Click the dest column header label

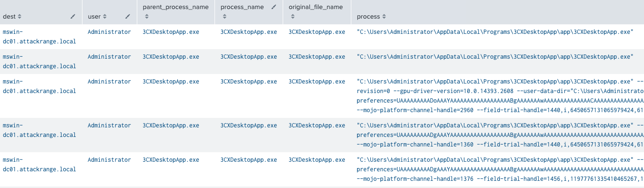click(9, 17)
